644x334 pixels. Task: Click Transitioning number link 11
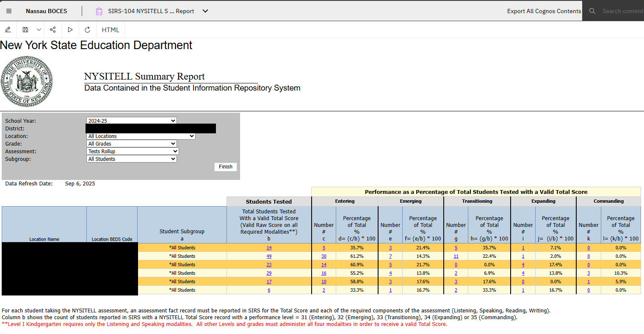456,256
